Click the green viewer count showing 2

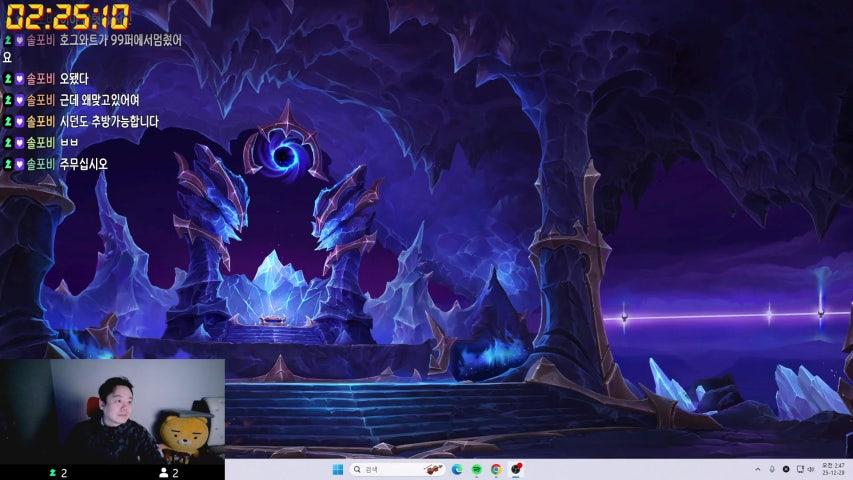58,473
